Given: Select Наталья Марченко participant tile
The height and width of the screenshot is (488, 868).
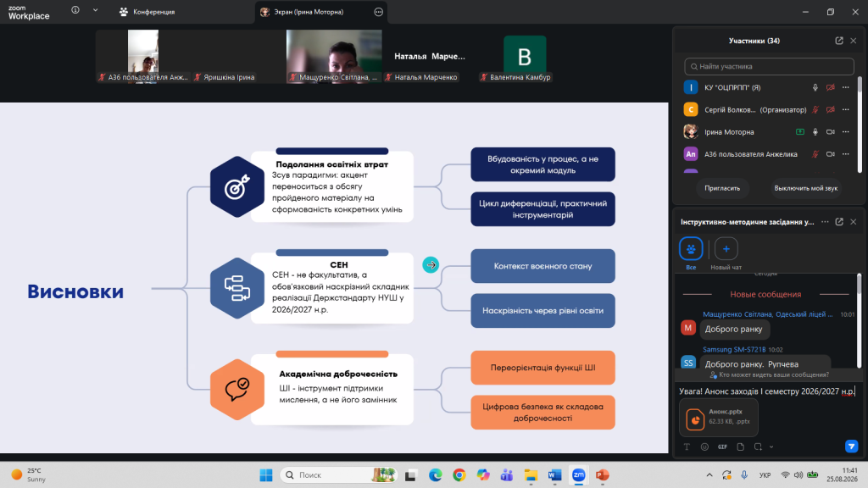Looking at the screenshot, I should (x=429, y=57).
